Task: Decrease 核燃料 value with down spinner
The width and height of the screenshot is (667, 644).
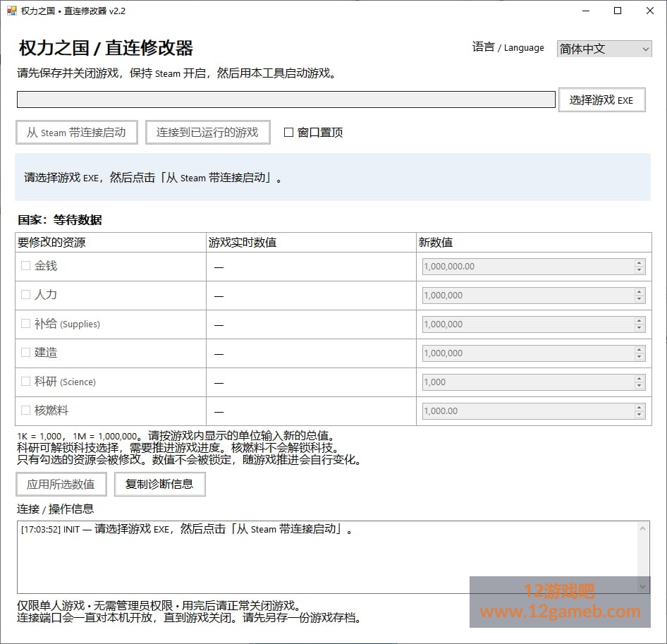Action: 639,415
